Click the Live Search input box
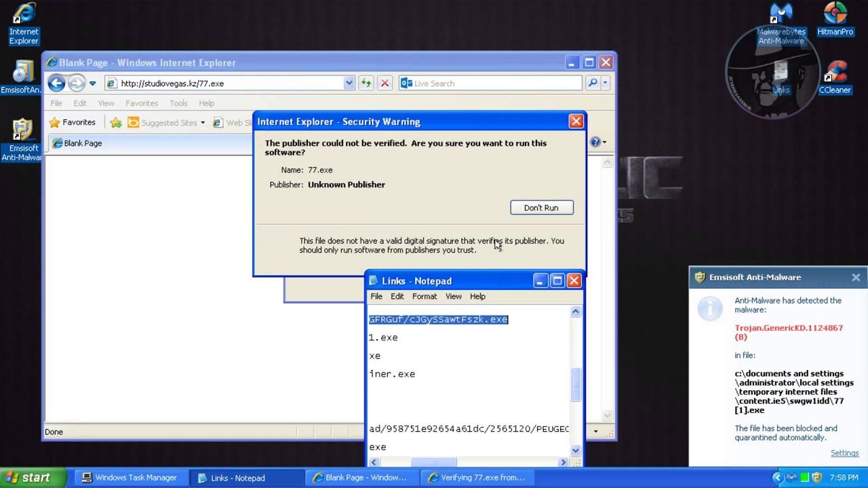 pos(490,83)
